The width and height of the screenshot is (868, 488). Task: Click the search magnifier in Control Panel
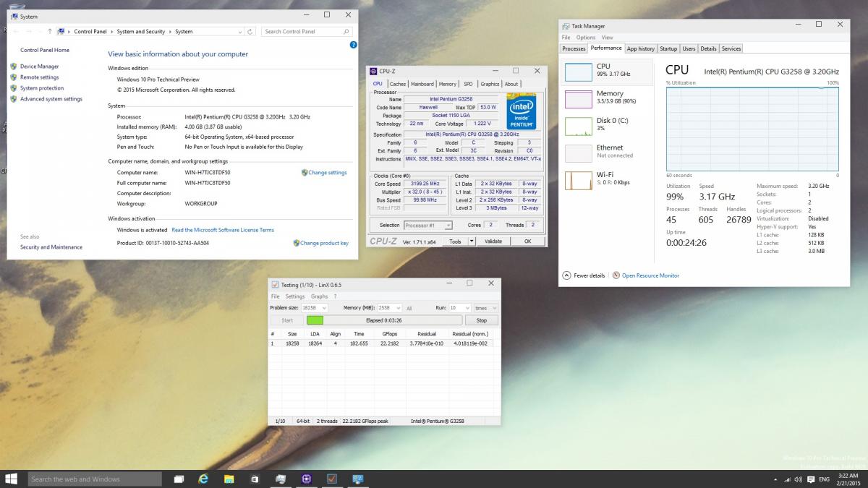click(346, 32)
